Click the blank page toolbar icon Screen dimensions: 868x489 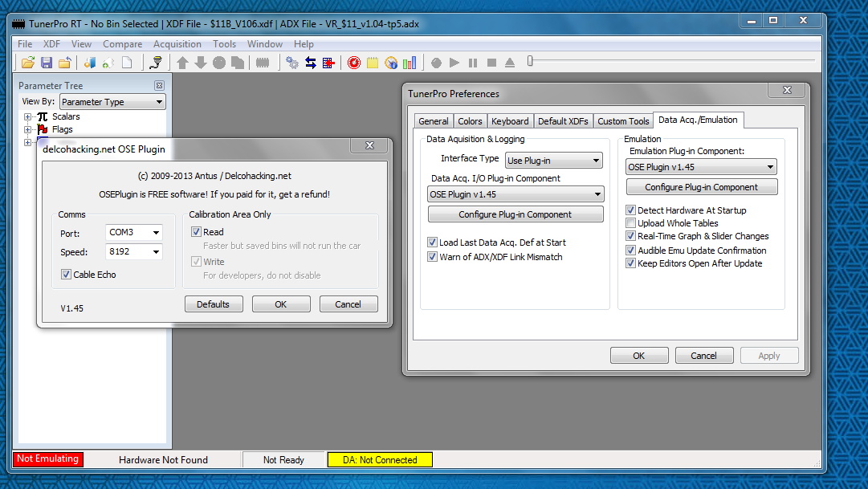click(127, 63)
